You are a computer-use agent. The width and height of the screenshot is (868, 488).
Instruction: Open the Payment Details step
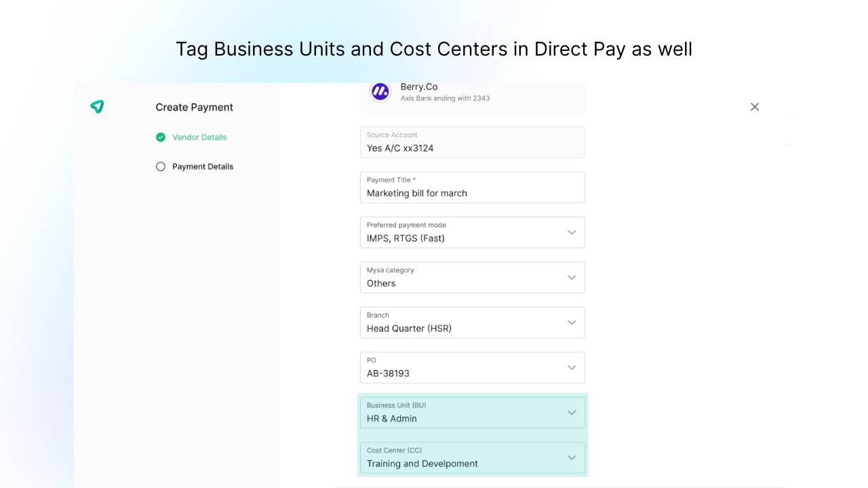[203, 166]
